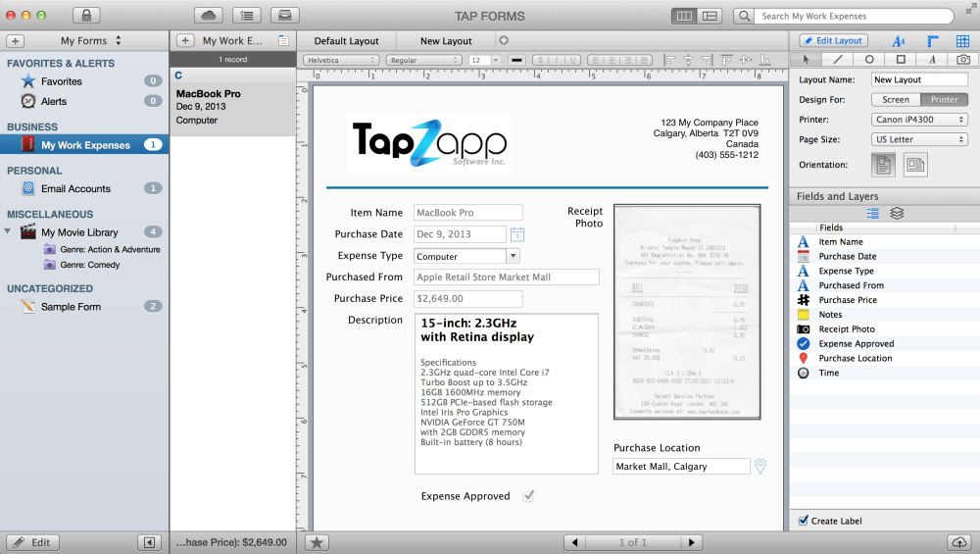980x554 pixels.
Task: Open the ruler inspector icon
Action: point(933,41)
